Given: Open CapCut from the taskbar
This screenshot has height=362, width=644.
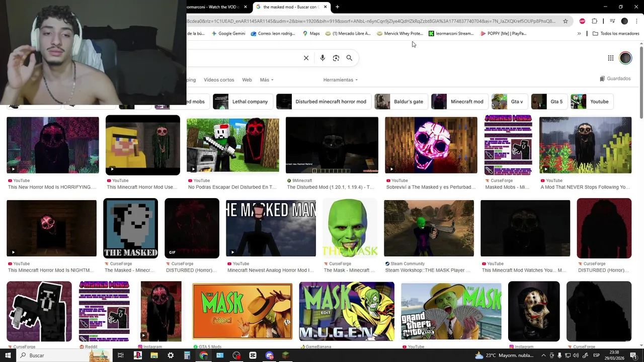Looking at the screenshot, I should point(253,355).
